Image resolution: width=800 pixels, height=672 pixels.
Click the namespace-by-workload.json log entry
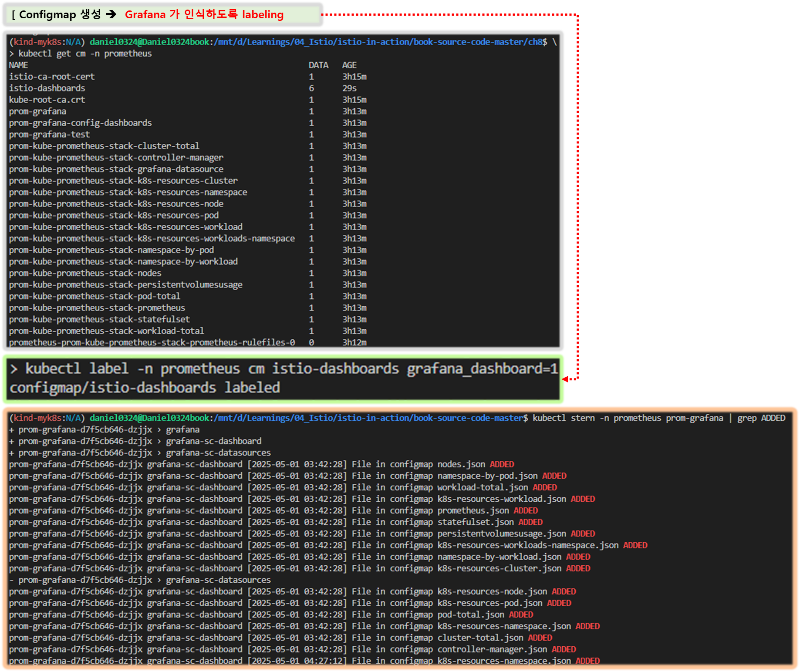(x=300, y=557)
